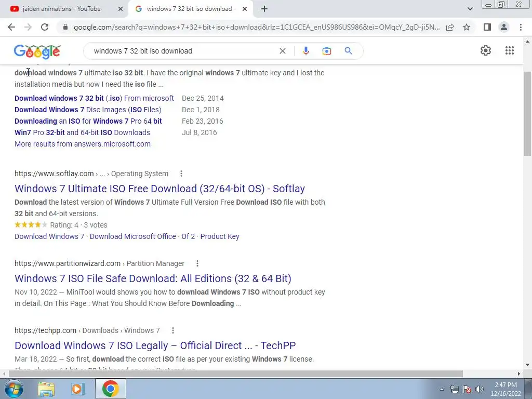Go back to previous page
Viewport: 532px width, 399px height.
pos(11,27)
